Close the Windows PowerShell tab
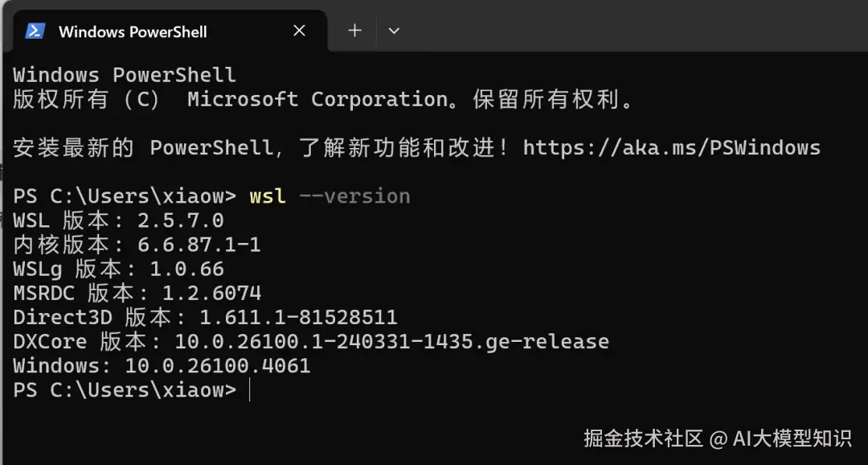The image size is (868, 465). [x=299, y=31]
